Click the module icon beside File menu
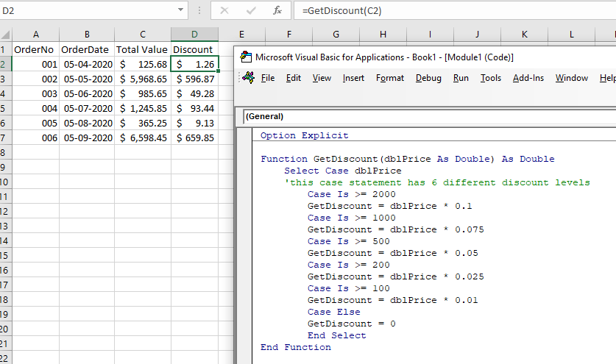The image size is (616, 364). (x=248, y=78)
